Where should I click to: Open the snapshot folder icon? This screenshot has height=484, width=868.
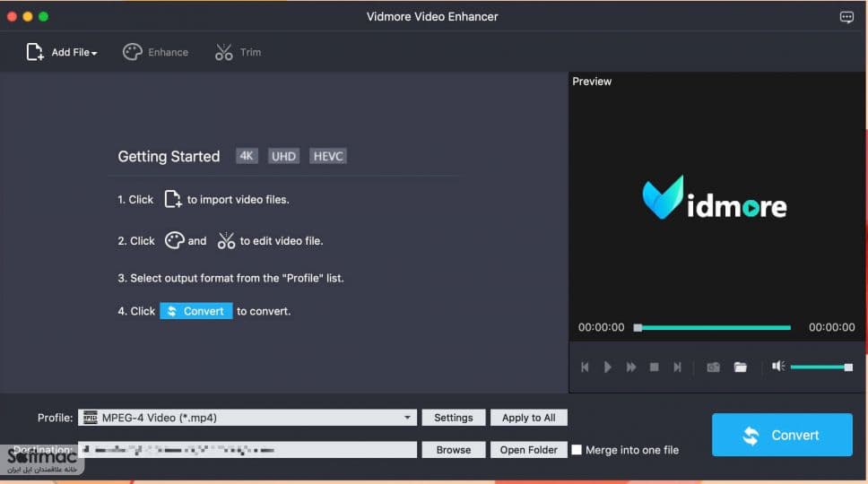(x=741, y=367)
